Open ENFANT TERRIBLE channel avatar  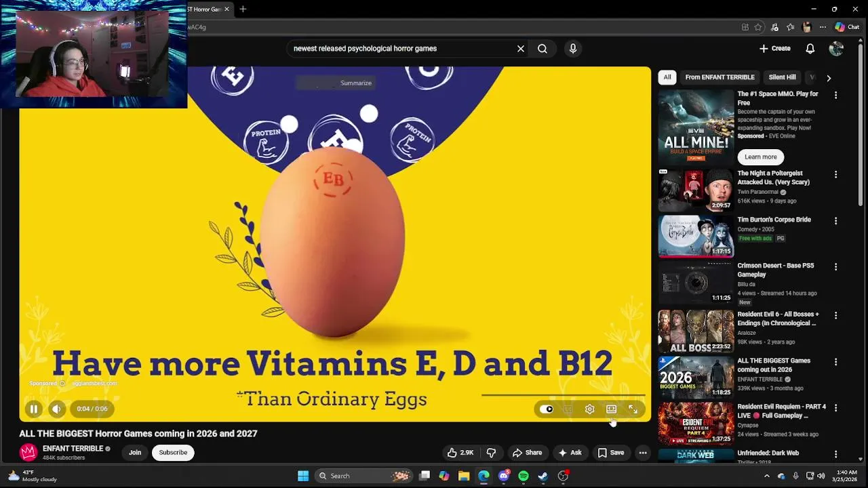coord(28,452)
